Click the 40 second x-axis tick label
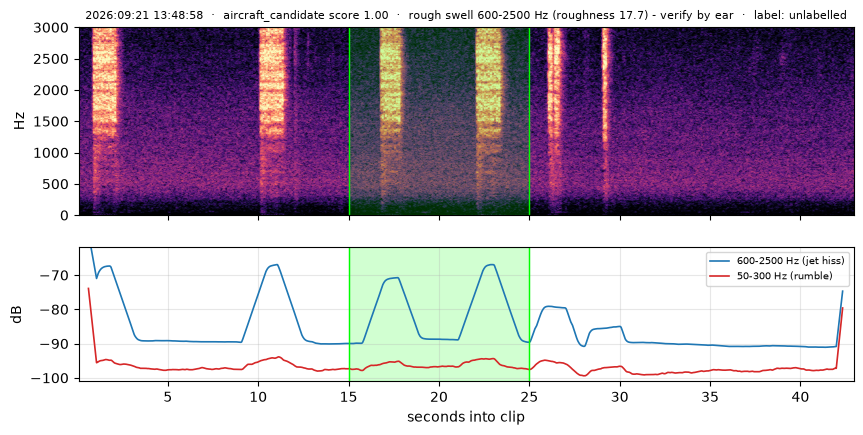The height and width of the screenshot is (435, 863). [801, 396]
